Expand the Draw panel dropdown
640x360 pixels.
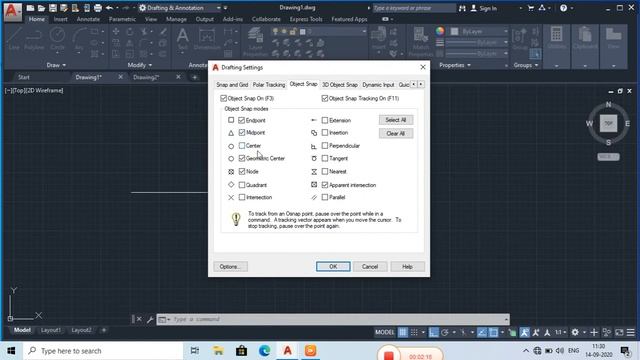click(56, 65)
